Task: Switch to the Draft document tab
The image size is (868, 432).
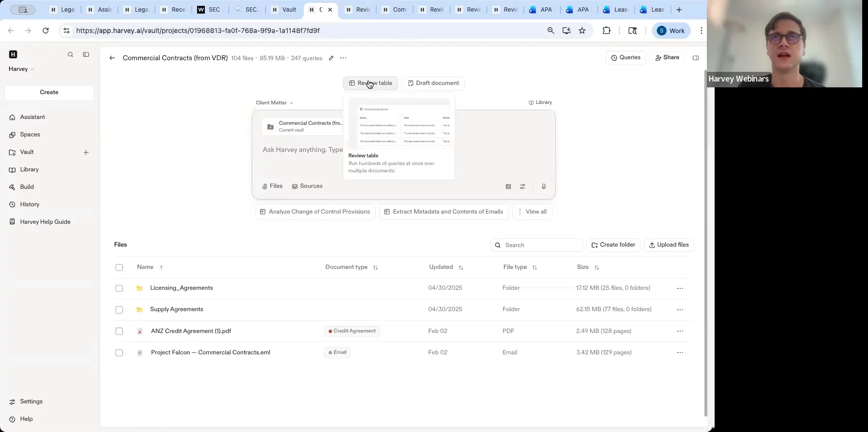Action: pyautogui.click(x=433, y=83)
